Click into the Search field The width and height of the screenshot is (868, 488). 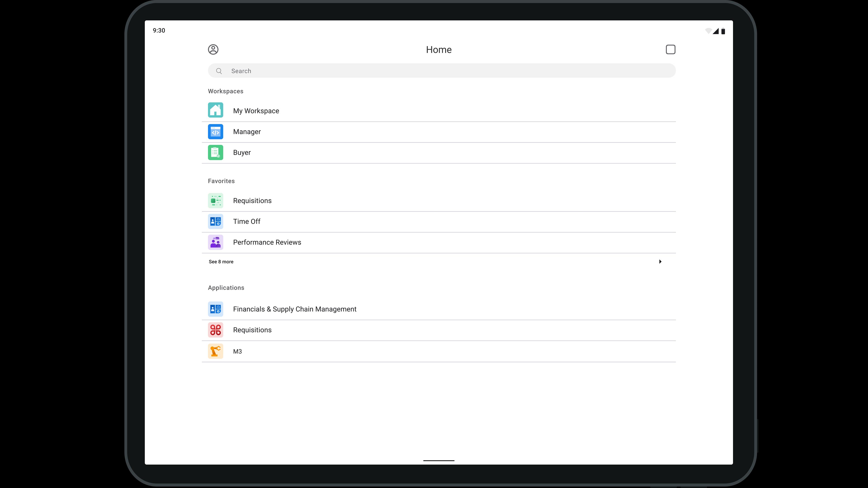coord(442,71)
